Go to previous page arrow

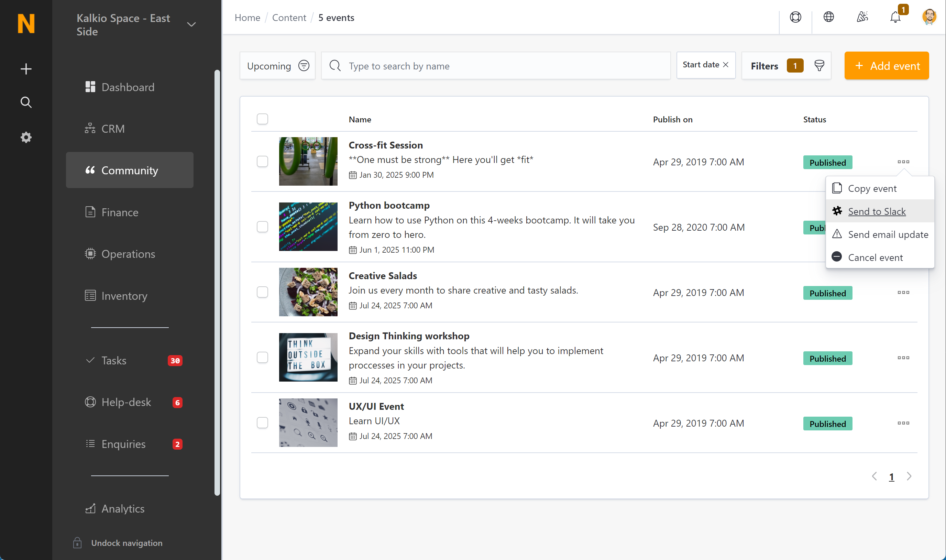[x=874, y=476]
